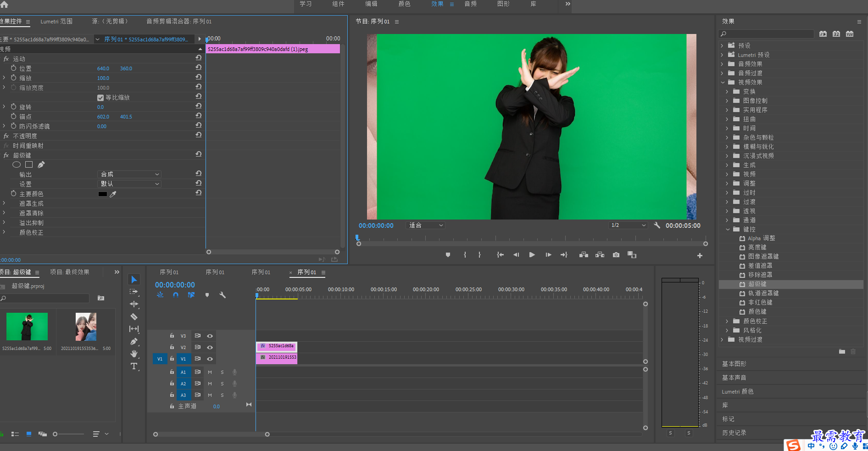Switch to the 编辑 workspace tab
Image resolution: width=868 pixels, height=451 pixels.
371,4
